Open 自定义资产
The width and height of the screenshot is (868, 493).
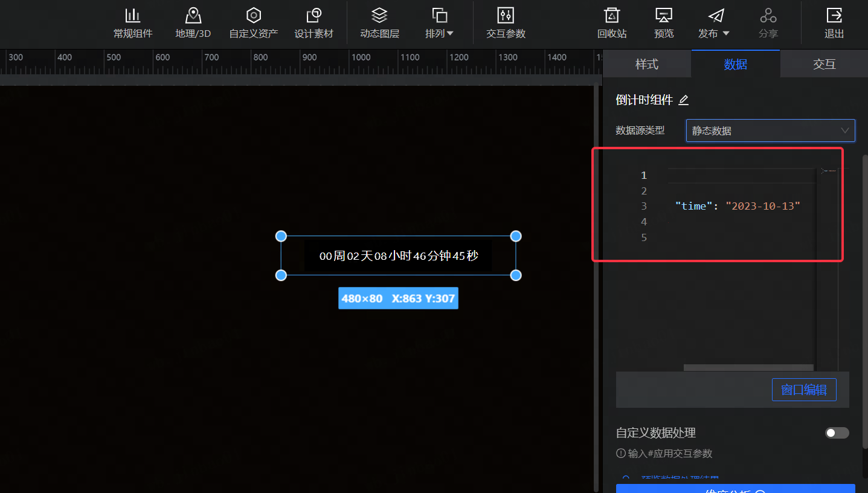tap(253, 22)
